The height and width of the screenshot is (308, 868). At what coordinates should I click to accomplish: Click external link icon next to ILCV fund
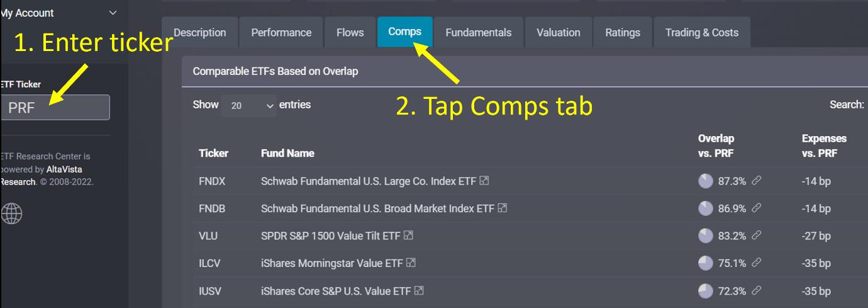pyautogui.click(x=411, y=263)
